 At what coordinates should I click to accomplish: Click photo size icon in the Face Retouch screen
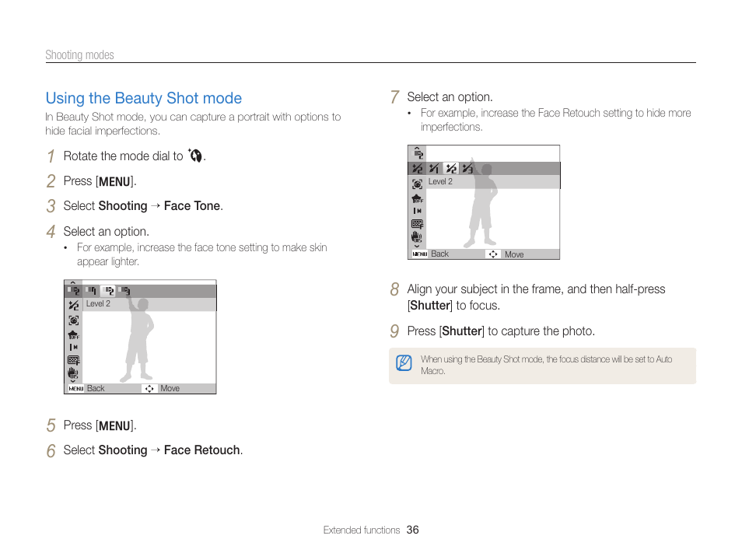tap(417, 211)
